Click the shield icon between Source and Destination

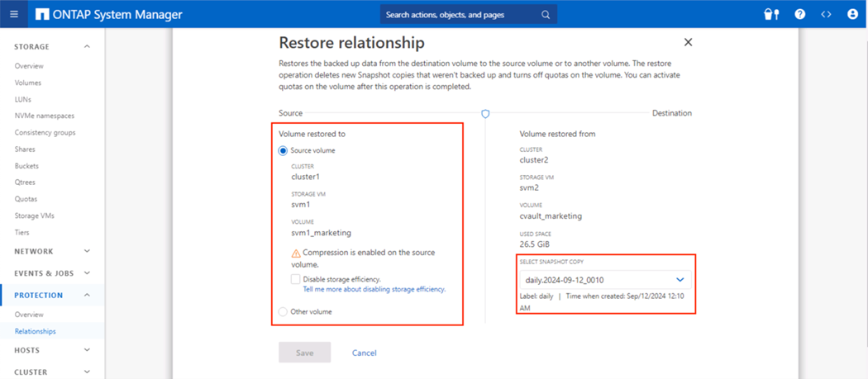point(485,114)
